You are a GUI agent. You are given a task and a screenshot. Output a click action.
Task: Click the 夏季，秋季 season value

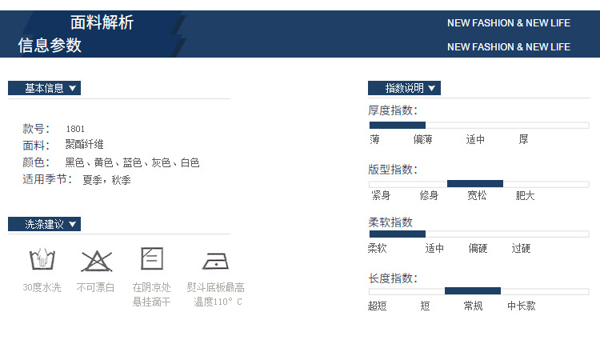(106, 180)
